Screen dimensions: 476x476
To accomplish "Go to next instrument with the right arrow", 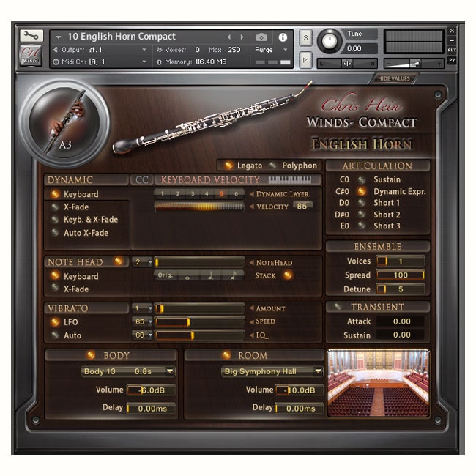I will point(242,37).
